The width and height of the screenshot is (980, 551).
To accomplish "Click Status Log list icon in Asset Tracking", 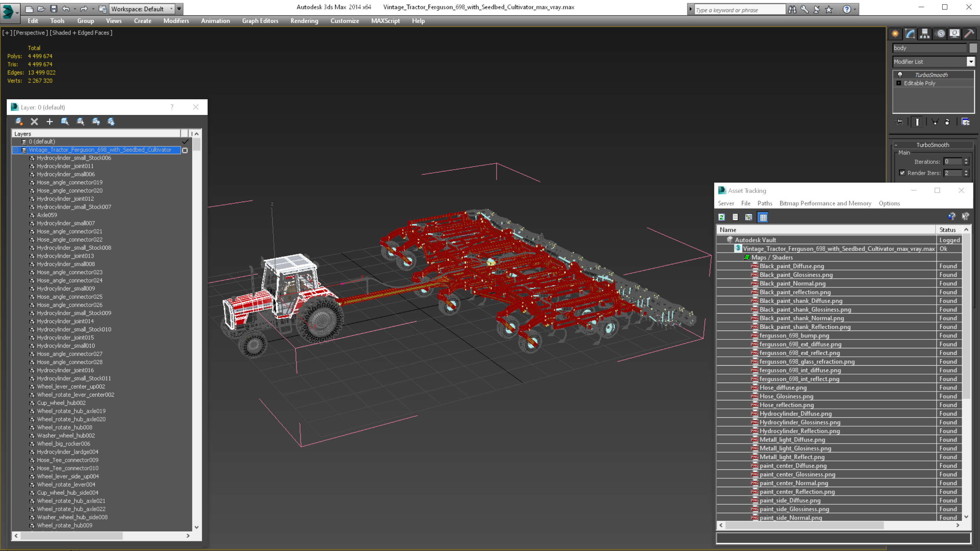I will coord(735,217).
